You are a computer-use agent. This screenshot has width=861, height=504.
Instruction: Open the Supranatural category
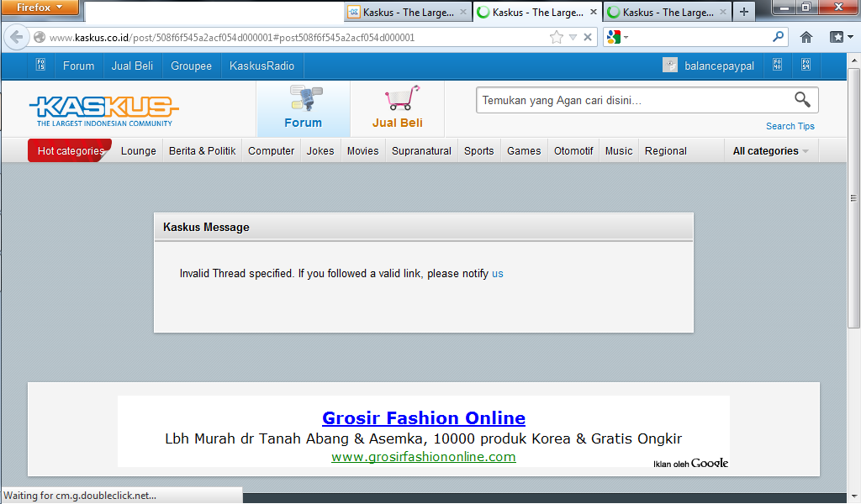tap(421, 151)
